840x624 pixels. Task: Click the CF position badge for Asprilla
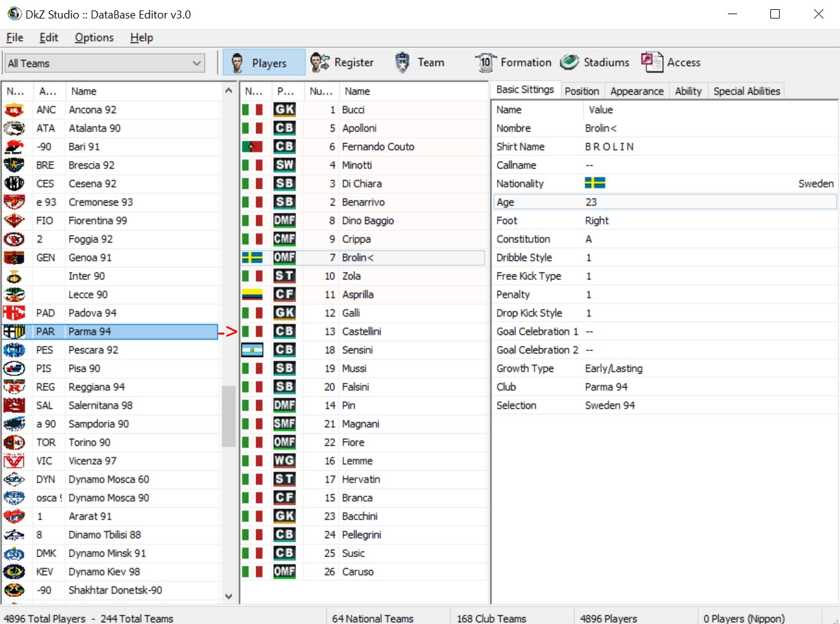click(x=285, y=294)
